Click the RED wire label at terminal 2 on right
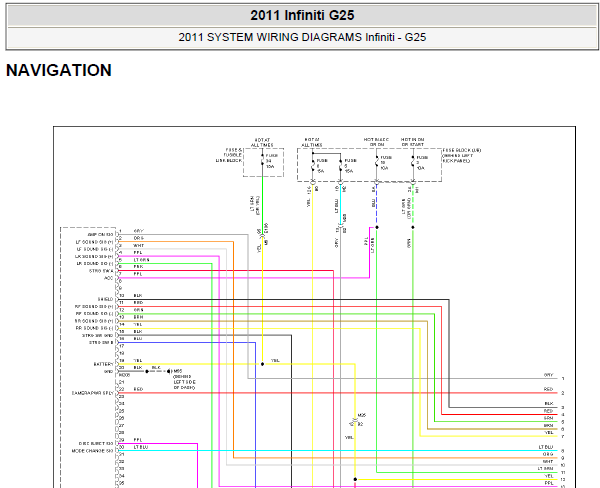 (548, 389)
